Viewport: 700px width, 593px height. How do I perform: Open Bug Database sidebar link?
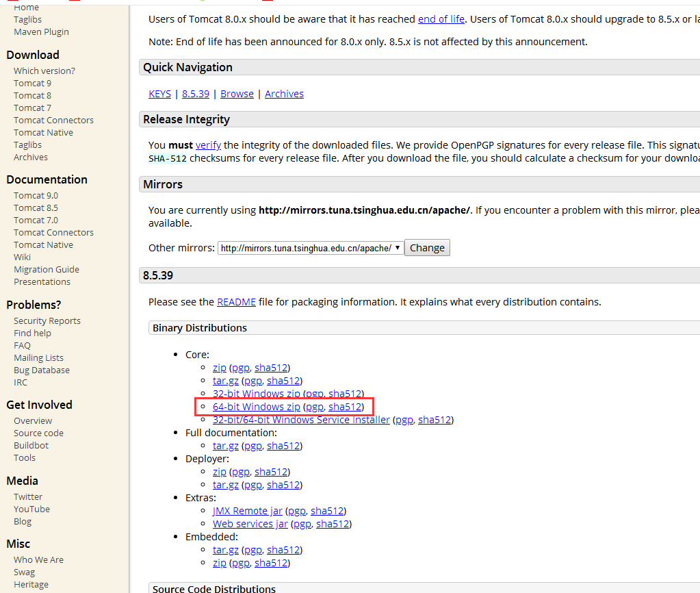[42, 370]
